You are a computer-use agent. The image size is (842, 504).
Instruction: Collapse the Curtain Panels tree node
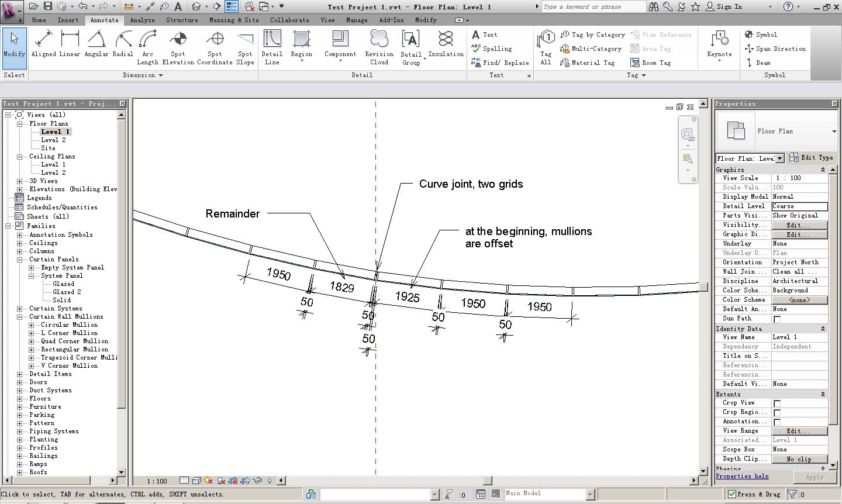point(20,260)
